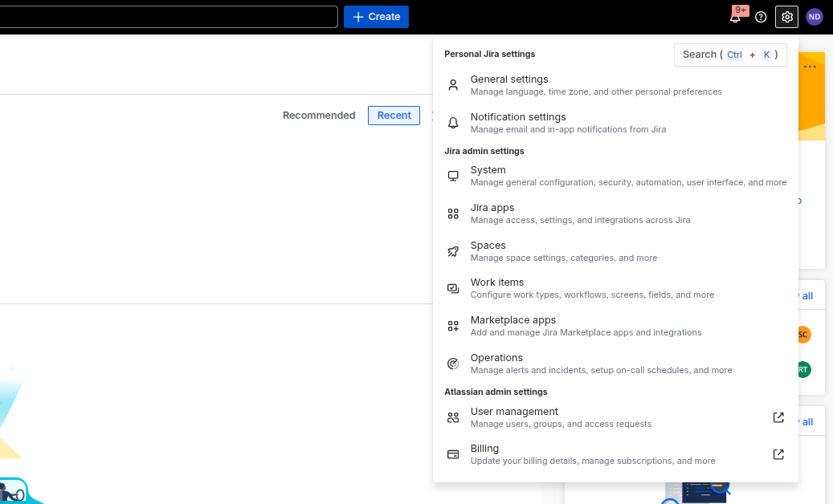
Task: Switch to the Recommended tab
Action: [x=319, y=116]
